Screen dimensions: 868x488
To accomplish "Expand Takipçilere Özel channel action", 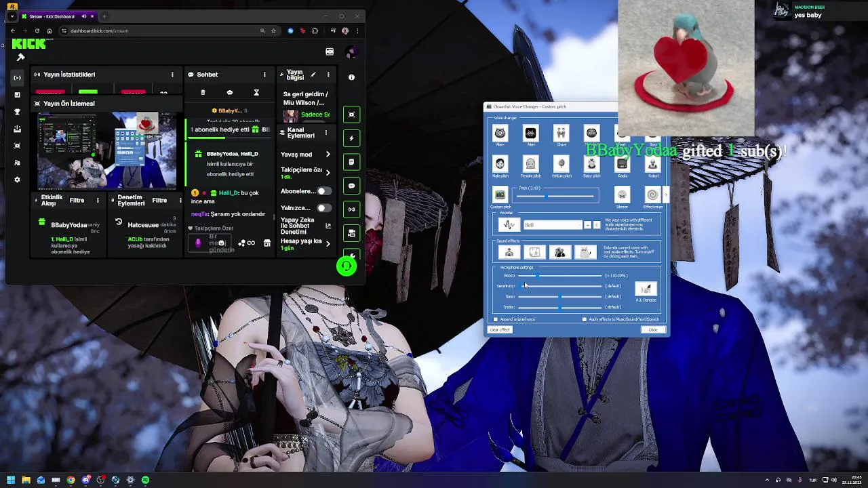I will tap(328, 173).
